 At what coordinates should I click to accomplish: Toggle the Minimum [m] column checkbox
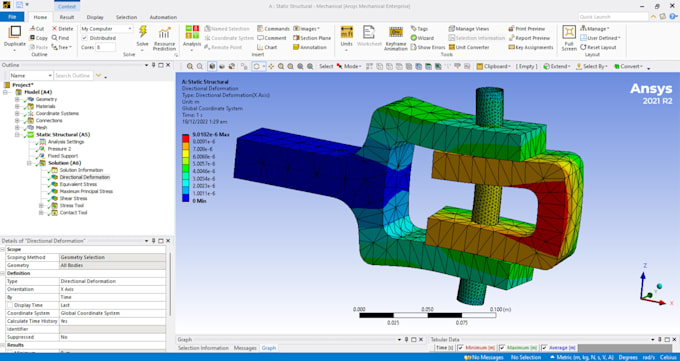(460, 348)
